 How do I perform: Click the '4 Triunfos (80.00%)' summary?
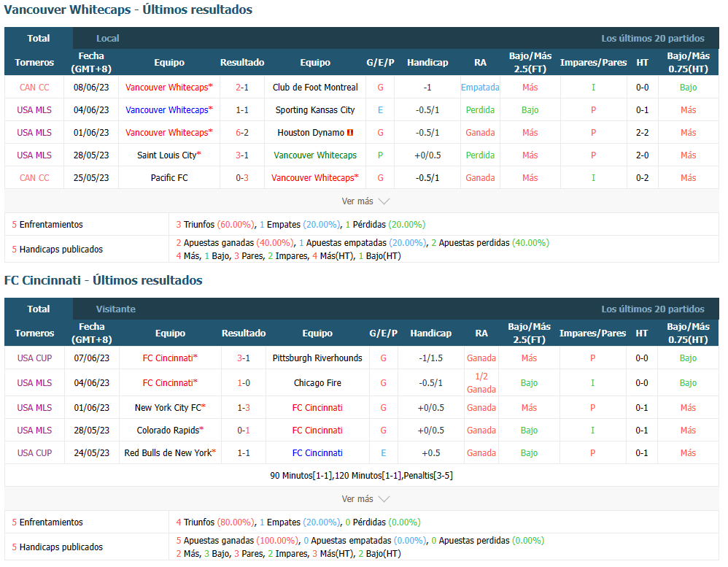(x=215, y=522)
